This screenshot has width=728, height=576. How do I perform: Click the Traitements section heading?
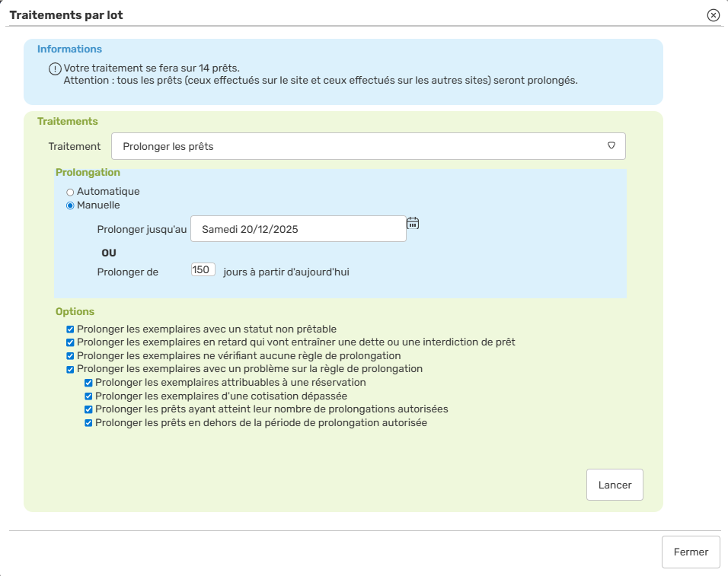click(67, 121)
